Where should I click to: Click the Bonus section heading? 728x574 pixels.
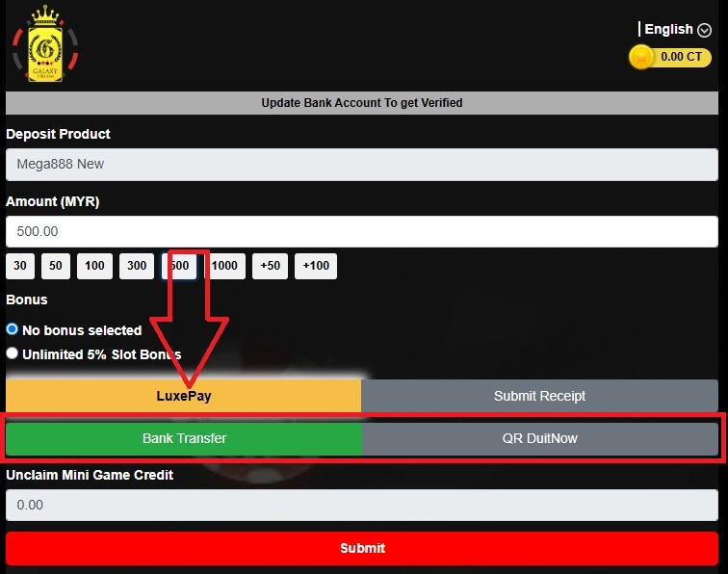click(26, 300)
